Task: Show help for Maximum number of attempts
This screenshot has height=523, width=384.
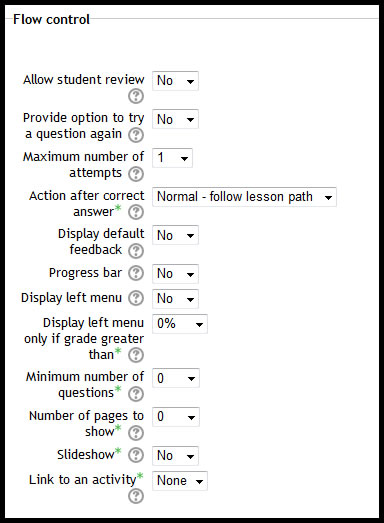Action: point(136,174)
